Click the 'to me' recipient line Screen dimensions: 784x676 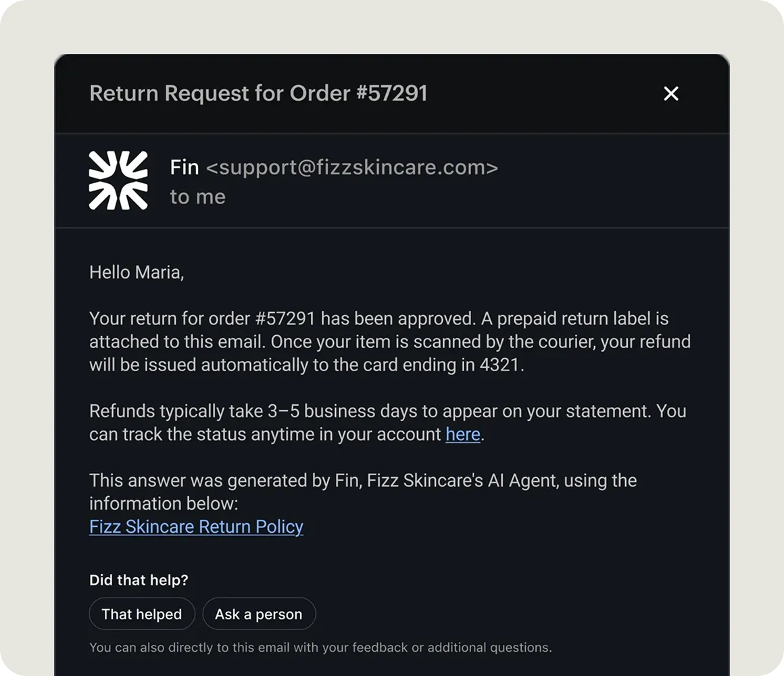click(x=197, y=197)
